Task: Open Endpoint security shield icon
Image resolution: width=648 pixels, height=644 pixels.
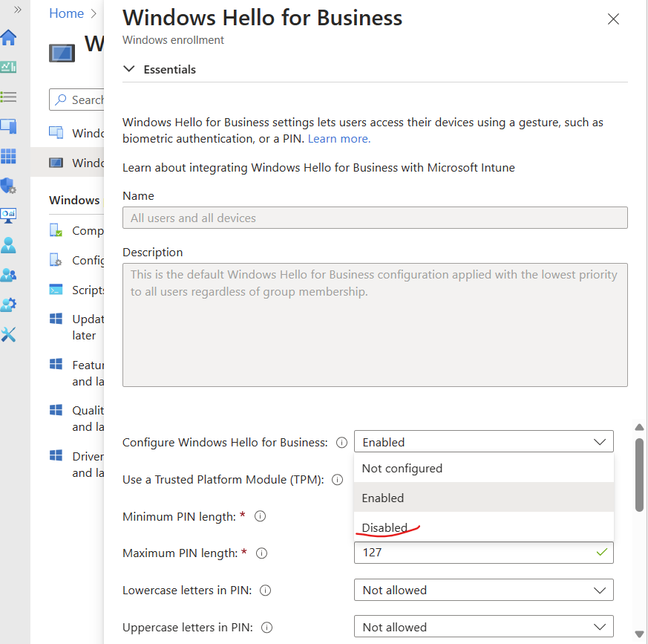Action: [8, 186]
